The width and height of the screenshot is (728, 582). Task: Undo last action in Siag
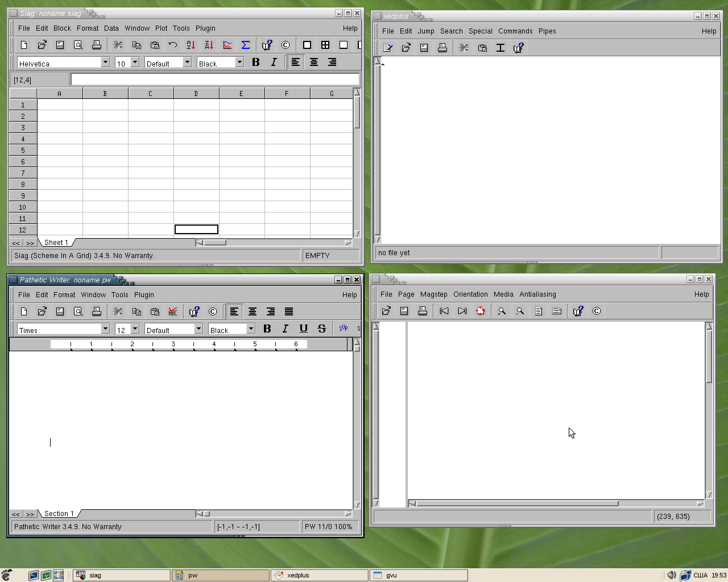173,45
